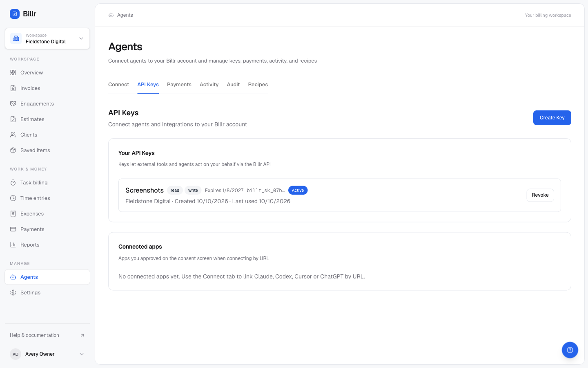The width and height of the screenshot is (588, 368).
Task: Open the Clients people icon
Action: [13, 135]
